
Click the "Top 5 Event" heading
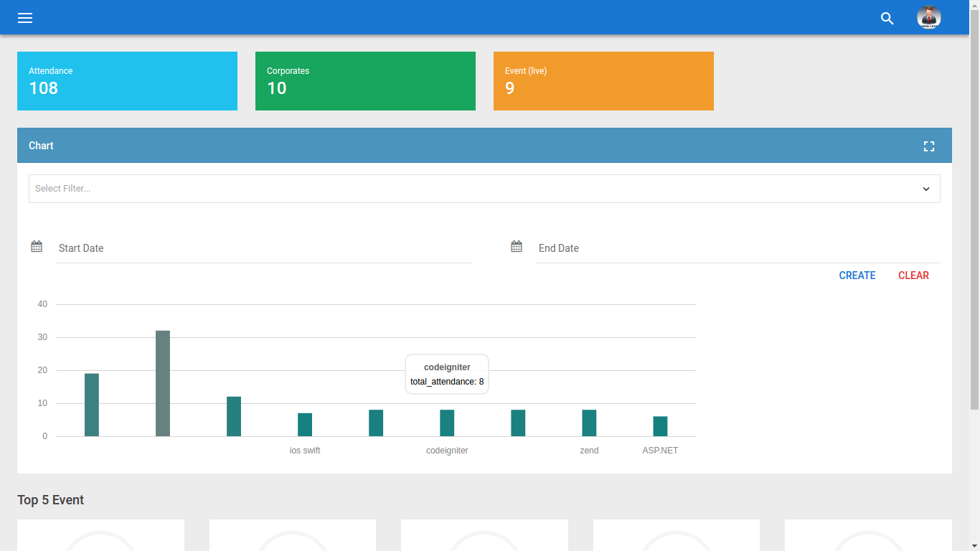click(x=51, y=500)
